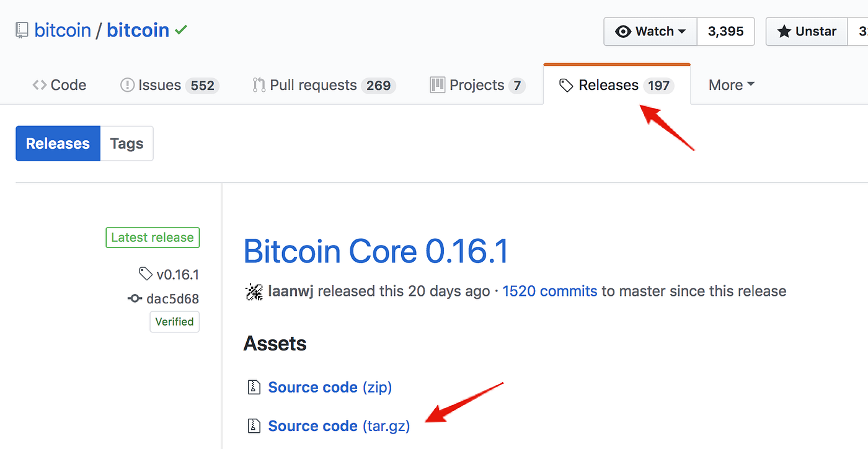Click the blue Releases button
This screenshot has width=868, height=449.
(58, 143)
